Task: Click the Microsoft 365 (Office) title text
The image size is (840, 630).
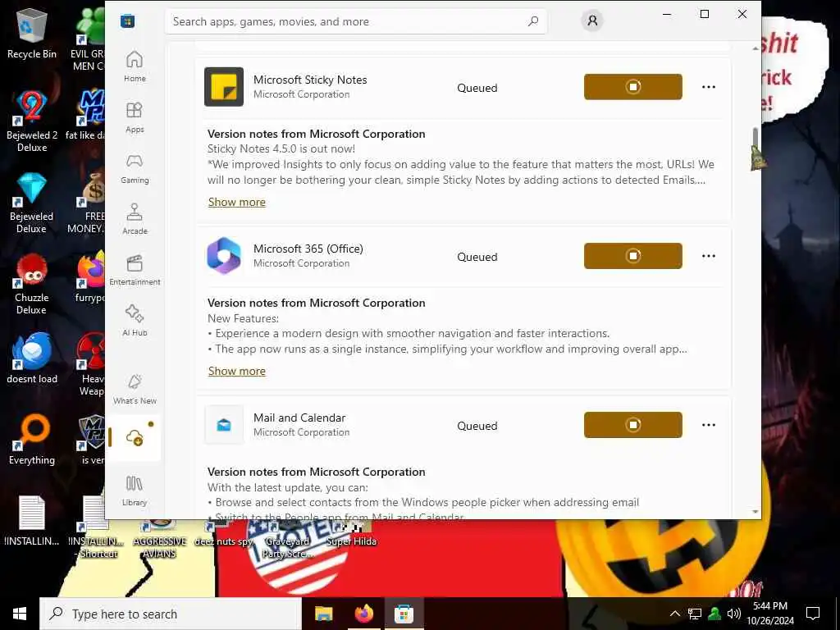Action: [x=308, y=249]
